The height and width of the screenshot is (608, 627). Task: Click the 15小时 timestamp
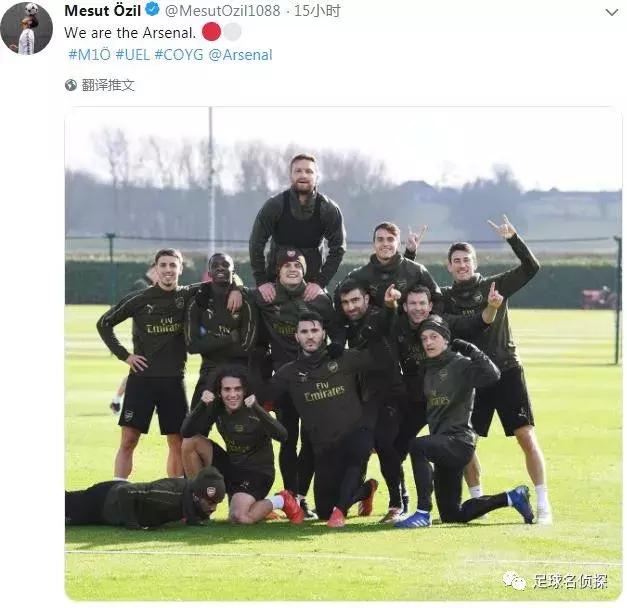pyautogui.click(x=317, y=10)
